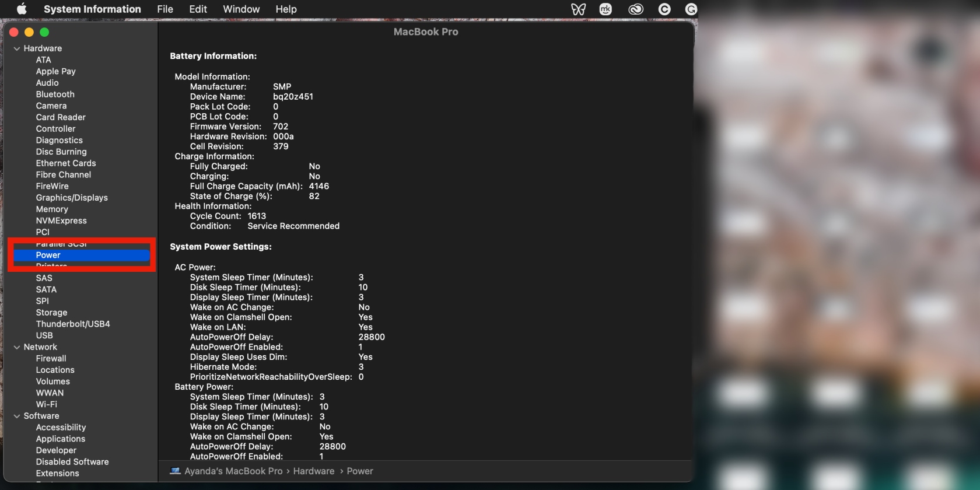980x490 pixels.
Task: Select Extensions under Software
Action: (x=58, y=473)
